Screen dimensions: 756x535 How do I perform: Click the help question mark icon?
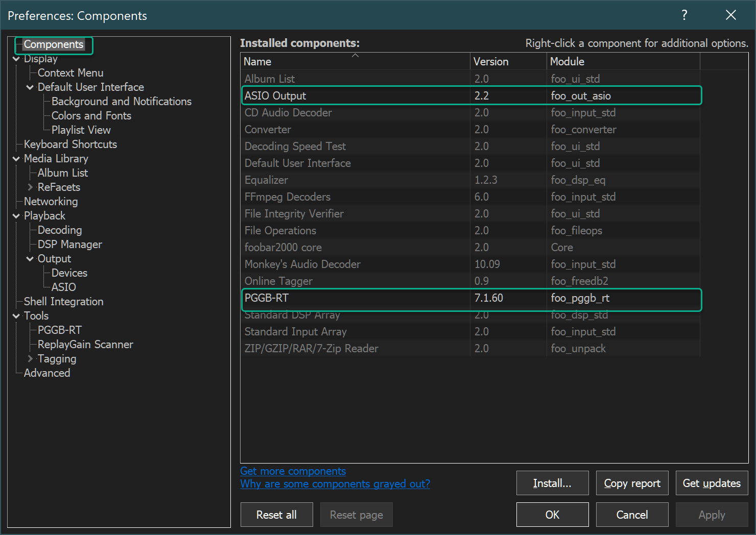point(684,15)
